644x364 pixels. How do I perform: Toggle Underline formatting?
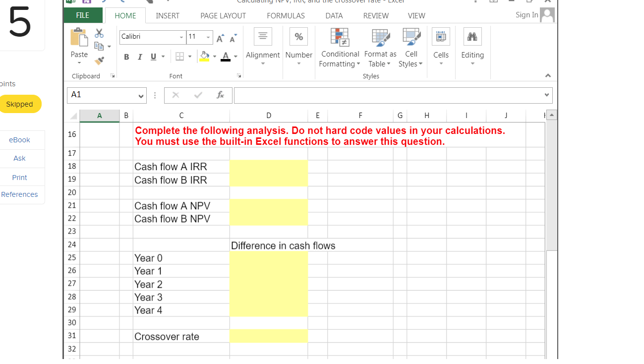153,57
